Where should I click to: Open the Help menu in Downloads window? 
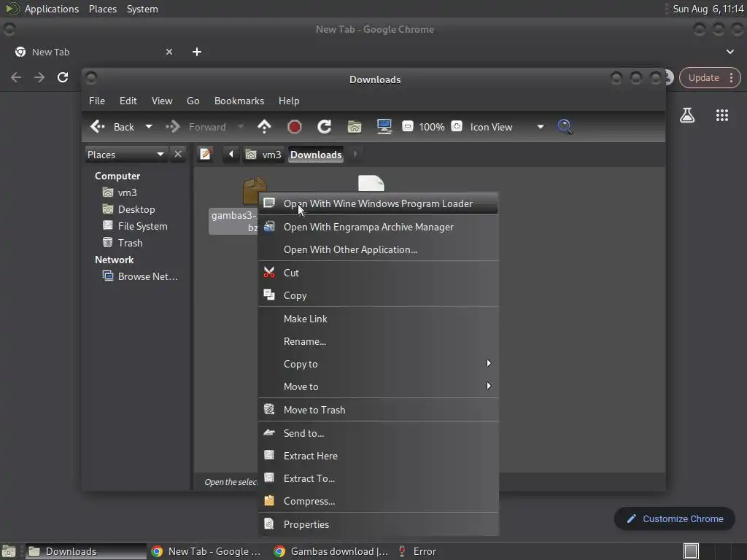pyautogui.click(x=289, y=101)
